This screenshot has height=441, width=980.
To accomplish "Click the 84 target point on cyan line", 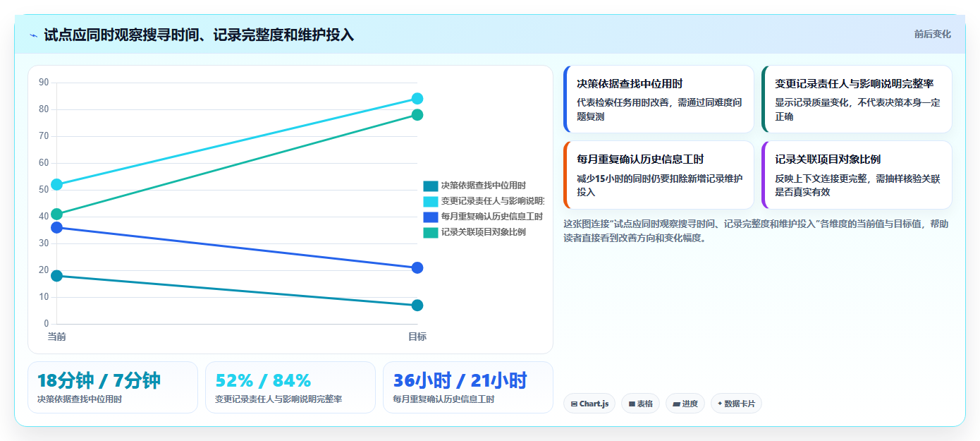I will 417,99.
